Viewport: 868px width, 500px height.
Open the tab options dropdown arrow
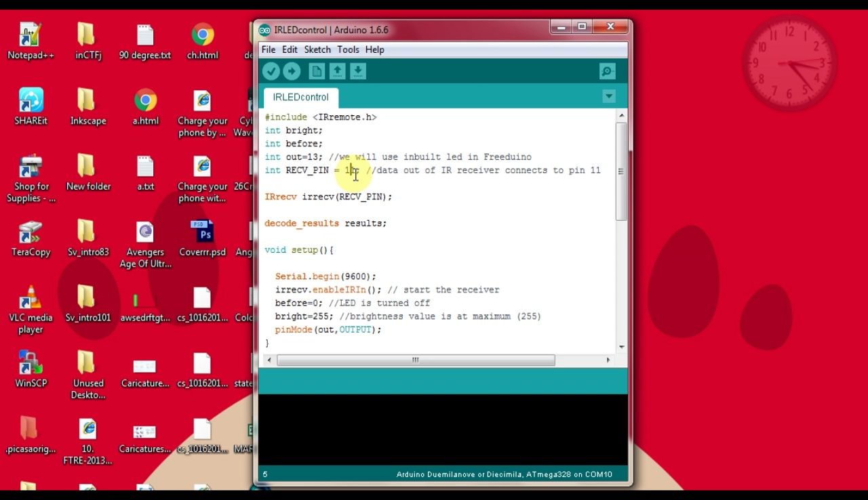608,96
